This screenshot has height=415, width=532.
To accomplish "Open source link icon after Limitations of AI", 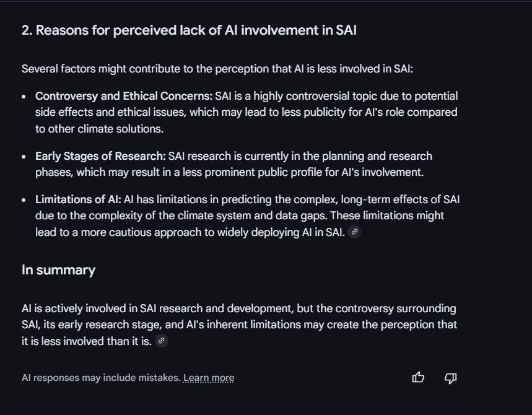I will (354, 232).
